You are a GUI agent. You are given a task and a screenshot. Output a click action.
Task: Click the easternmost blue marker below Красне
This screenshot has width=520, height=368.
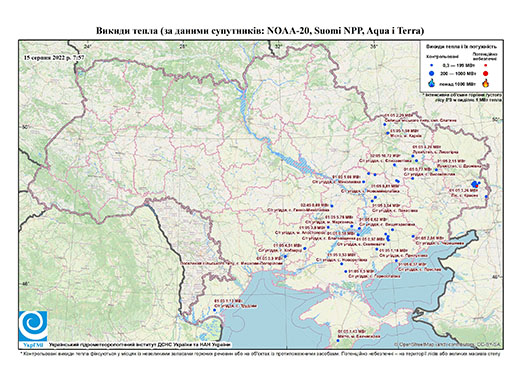(486, 197)
